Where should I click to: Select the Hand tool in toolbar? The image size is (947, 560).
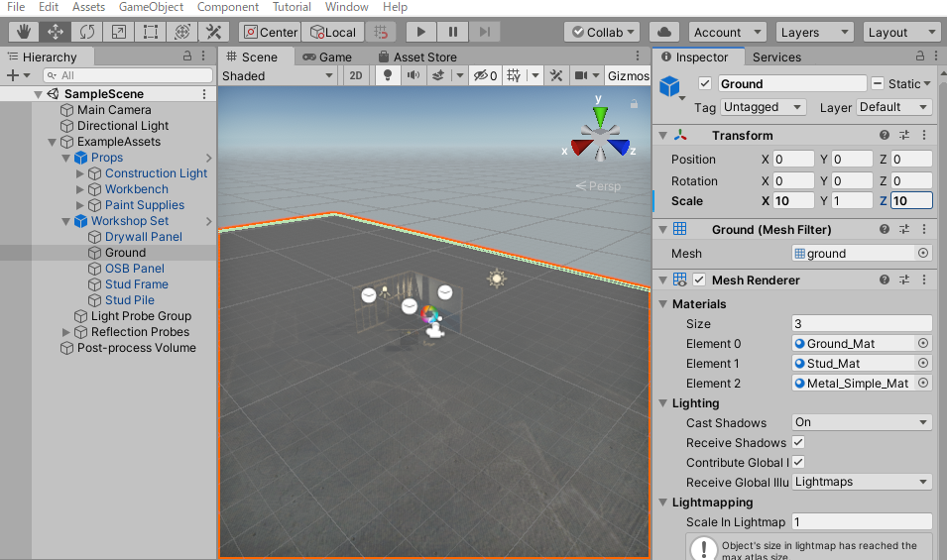point(24,33)
